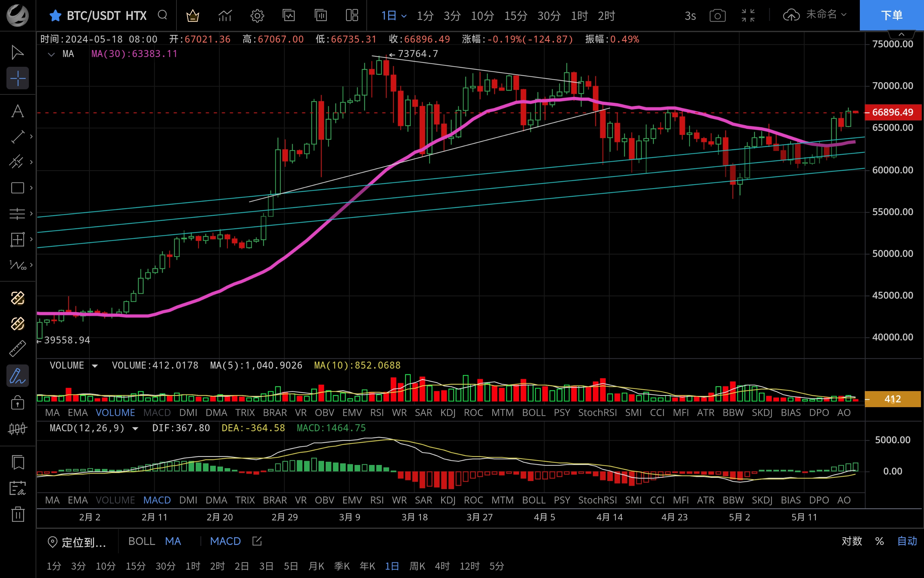Screen dimensions: 924x578
Task: Choose StochRSI in the MACD pane indicator row
Action: pos(597,500)
